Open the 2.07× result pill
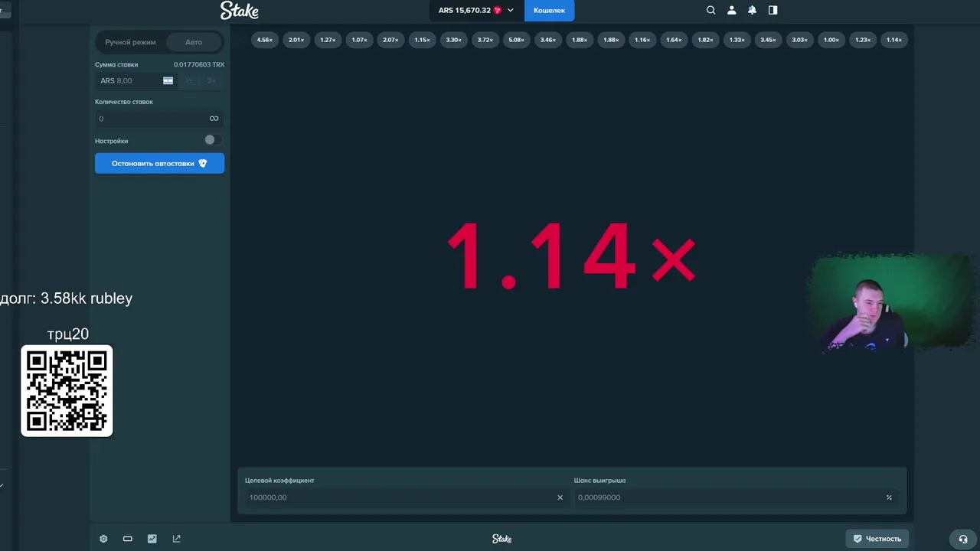Viewport: 980px width, 551px height. pos(390,40)
